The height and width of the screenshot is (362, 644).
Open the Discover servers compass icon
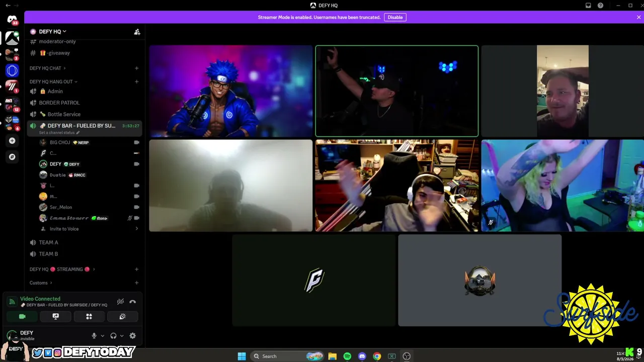click(x=12, y=157)
